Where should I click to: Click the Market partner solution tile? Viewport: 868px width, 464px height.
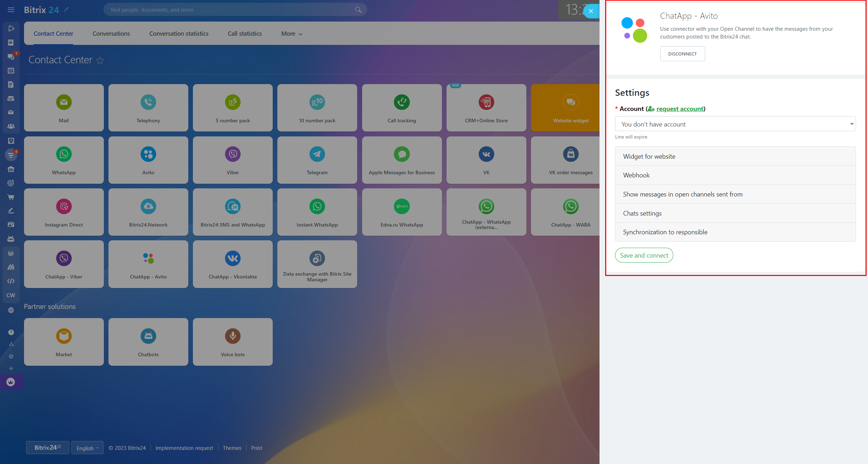tap(64, 342)
